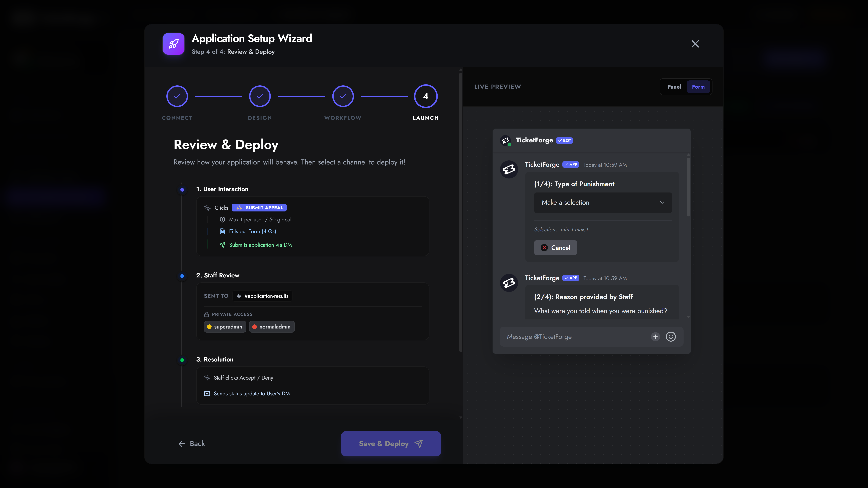
Task: Click the red normaladmin role color dot
Action: (x=254, y=327)
